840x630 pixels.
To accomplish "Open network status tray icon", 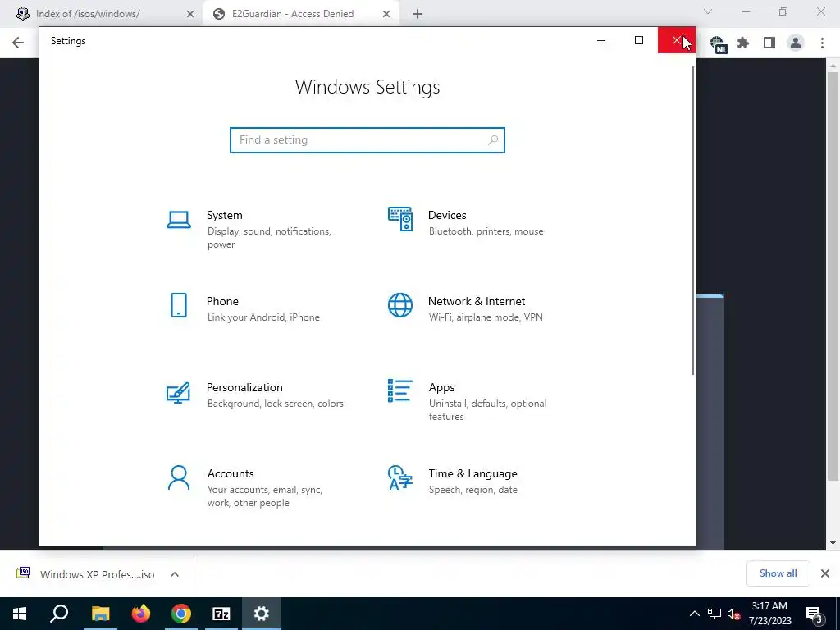I will [714, 614].
